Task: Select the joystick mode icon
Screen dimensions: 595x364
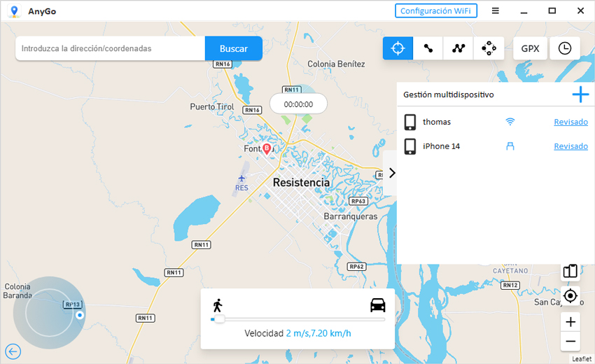Action: pyautogui.click(x=489, y=48)
